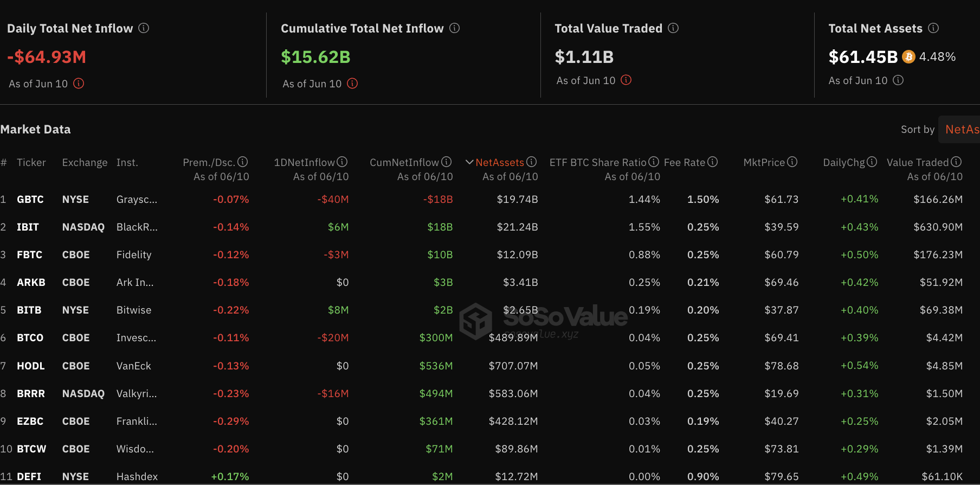The width and height of the screenshot is (980, 485).
Task: Click info icon beside Daily Total Net Inflow
Action: tap(144, 28)
